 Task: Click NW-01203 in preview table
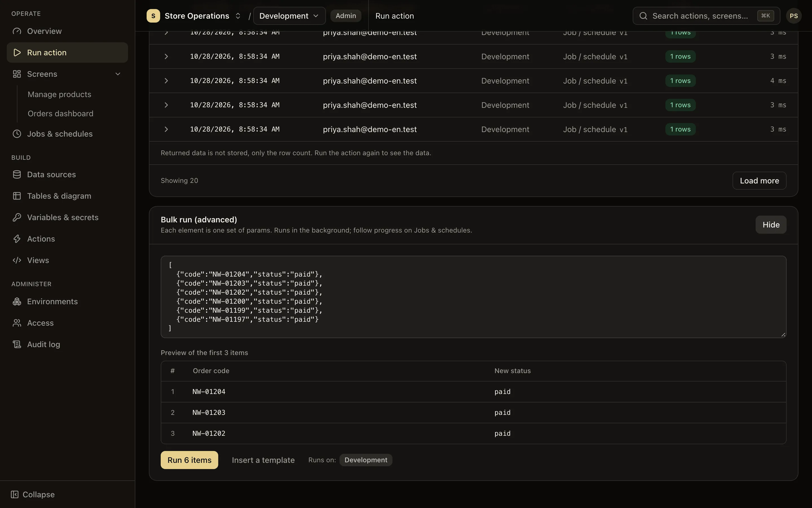209,413
